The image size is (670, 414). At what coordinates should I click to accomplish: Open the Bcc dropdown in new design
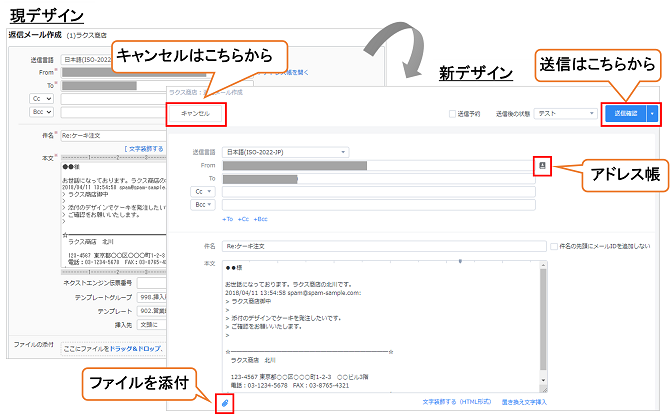(203, 205)
